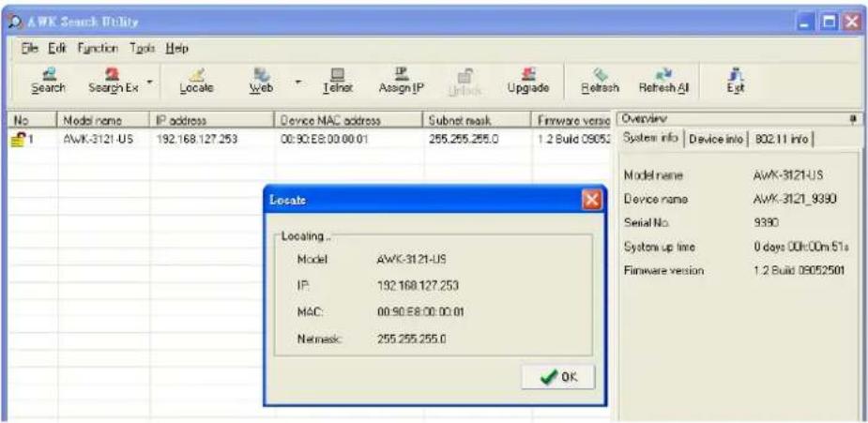This screenshot has width=868, height=423.
Task: Click the Search Ex toolbar icon
Action: (113, 82)
